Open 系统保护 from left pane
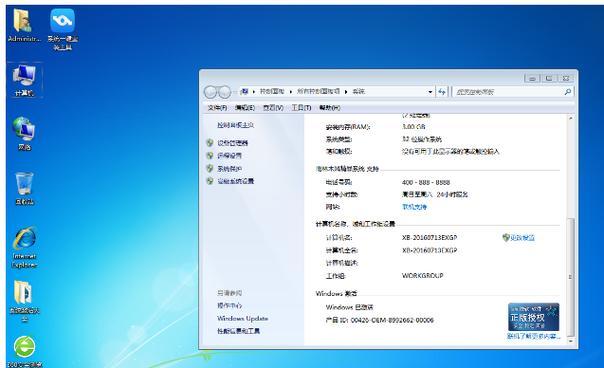This screenshot has height=368, width=604. [230, 169]
